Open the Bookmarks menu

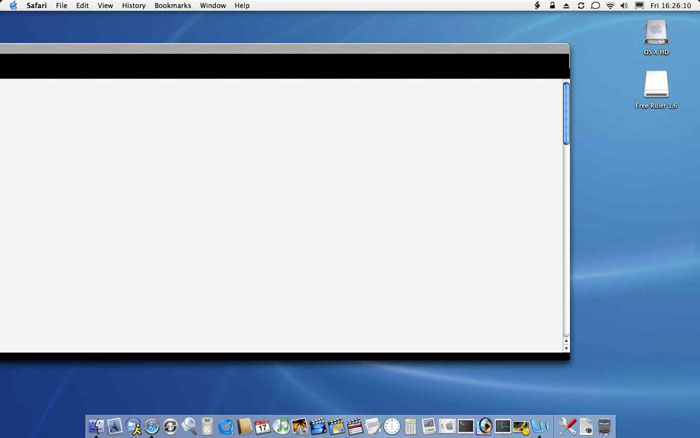(173, 5)
